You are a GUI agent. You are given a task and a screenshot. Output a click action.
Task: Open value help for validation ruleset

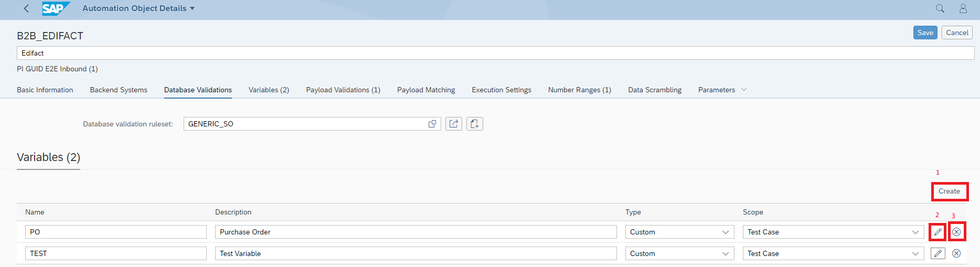(x=432, y=124)
